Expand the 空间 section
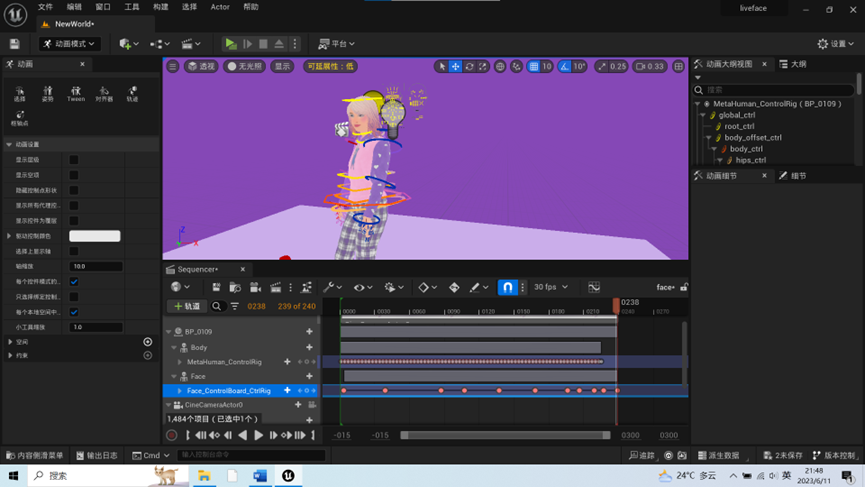 click(10, 342)
